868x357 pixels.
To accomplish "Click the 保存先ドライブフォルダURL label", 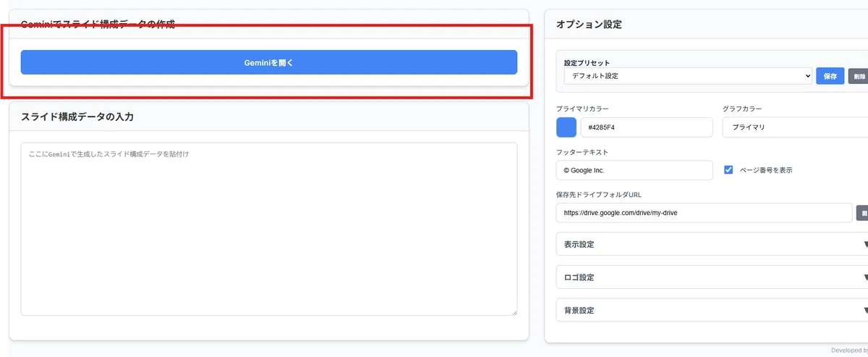I will 599,195.
